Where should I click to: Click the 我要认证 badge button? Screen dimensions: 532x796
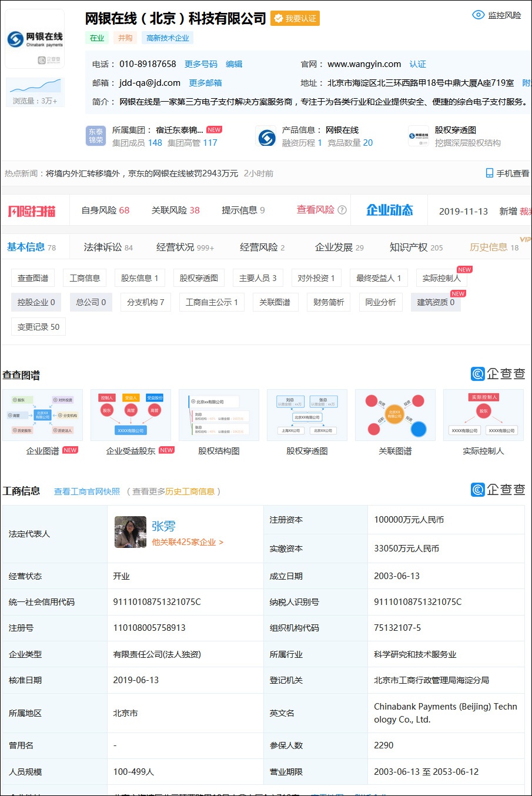(295, 19)
